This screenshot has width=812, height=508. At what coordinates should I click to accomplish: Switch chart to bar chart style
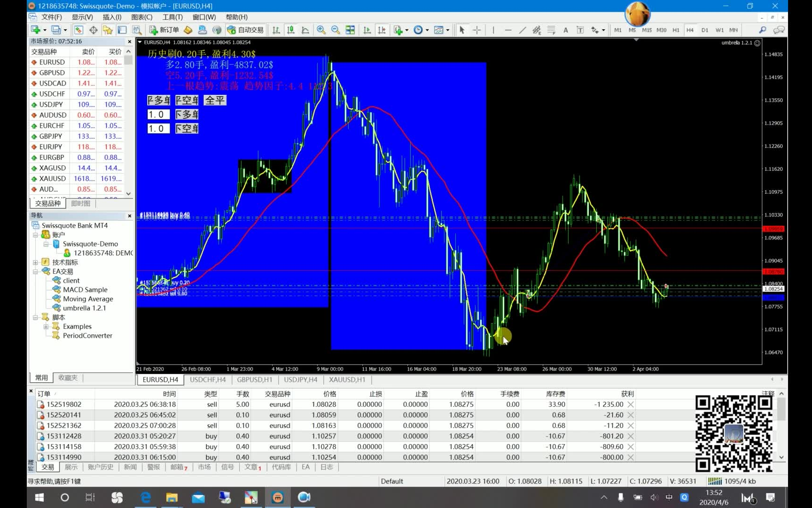pyautogui.click(x=276, y=30)
